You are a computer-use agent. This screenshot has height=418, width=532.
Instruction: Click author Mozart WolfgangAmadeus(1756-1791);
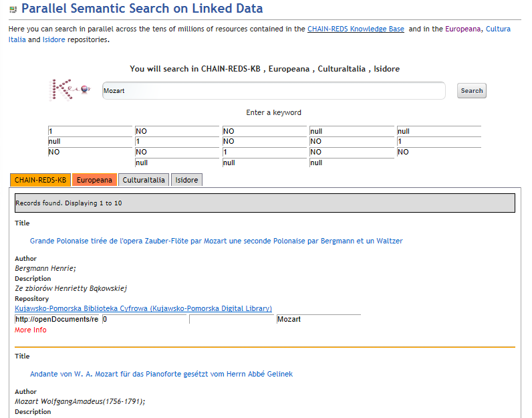tap(80, 401)
